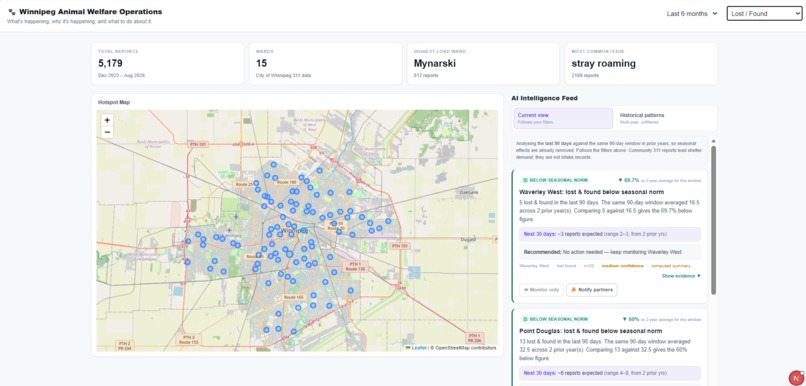Click the Waverley West Below Seasonal Norm badge
The height and width of the screenshot is (386, 806).
click(555, 180)
